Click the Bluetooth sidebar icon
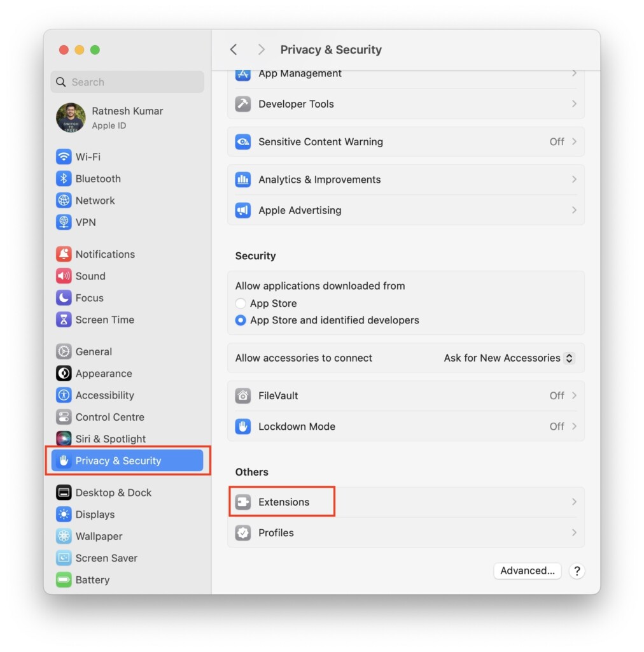This screenshot has width=644, height=652. 64,179
